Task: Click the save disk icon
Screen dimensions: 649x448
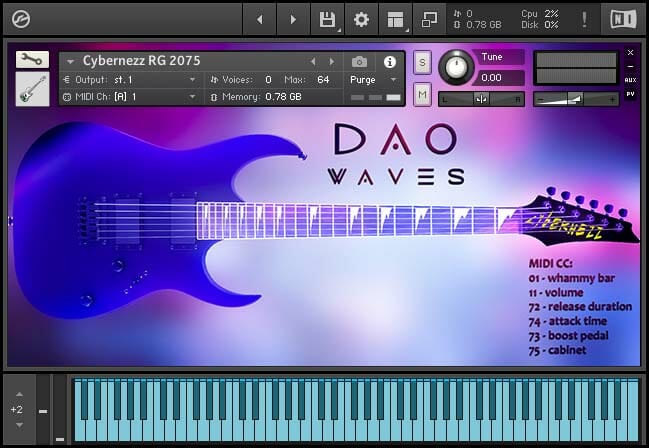Action: [x=327, y=19]
